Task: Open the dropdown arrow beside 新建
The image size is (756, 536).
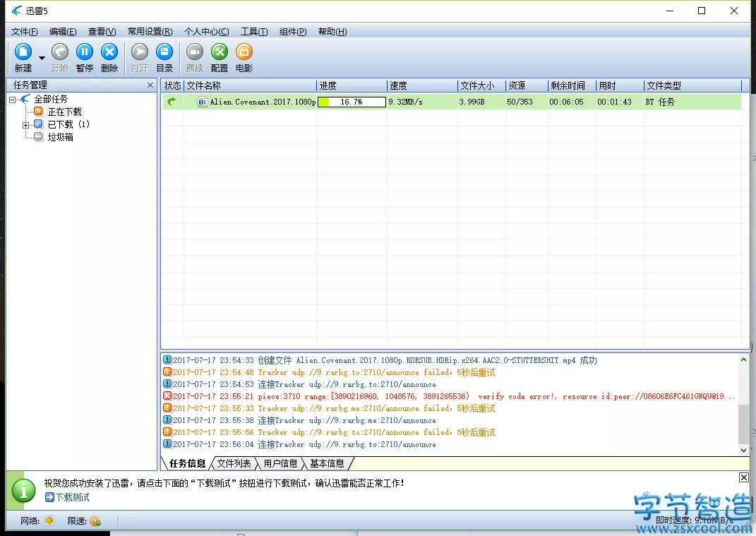Action: pyautogui.click(x=42, y=58)
